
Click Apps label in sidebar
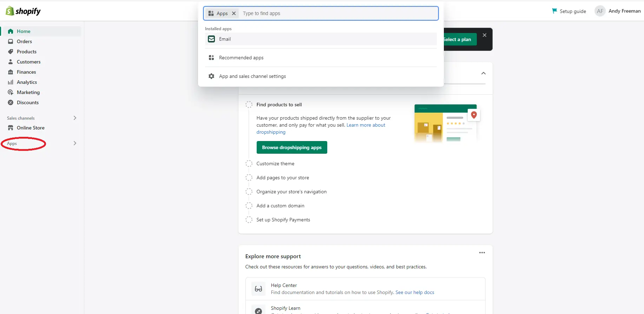pos(12,143)
